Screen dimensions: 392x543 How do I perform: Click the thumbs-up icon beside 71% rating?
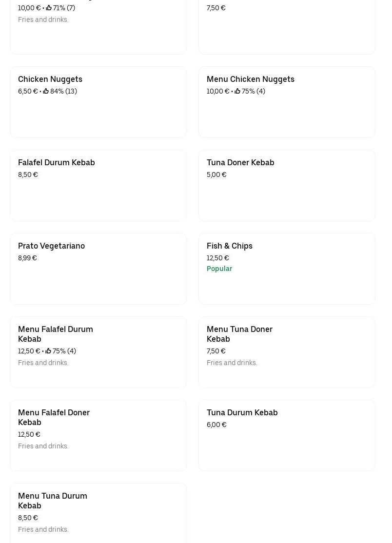(49, 8)
